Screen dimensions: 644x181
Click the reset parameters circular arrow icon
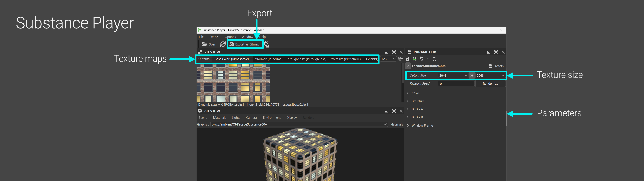coord(434,59)
